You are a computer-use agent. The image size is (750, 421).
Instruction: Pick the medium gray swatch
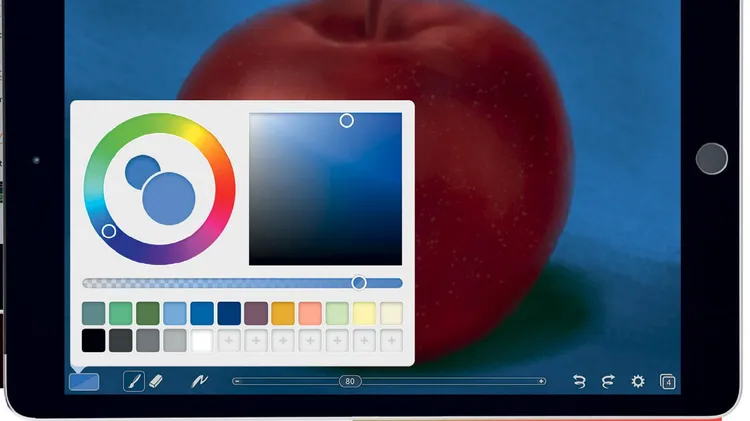tap(148, 341)
